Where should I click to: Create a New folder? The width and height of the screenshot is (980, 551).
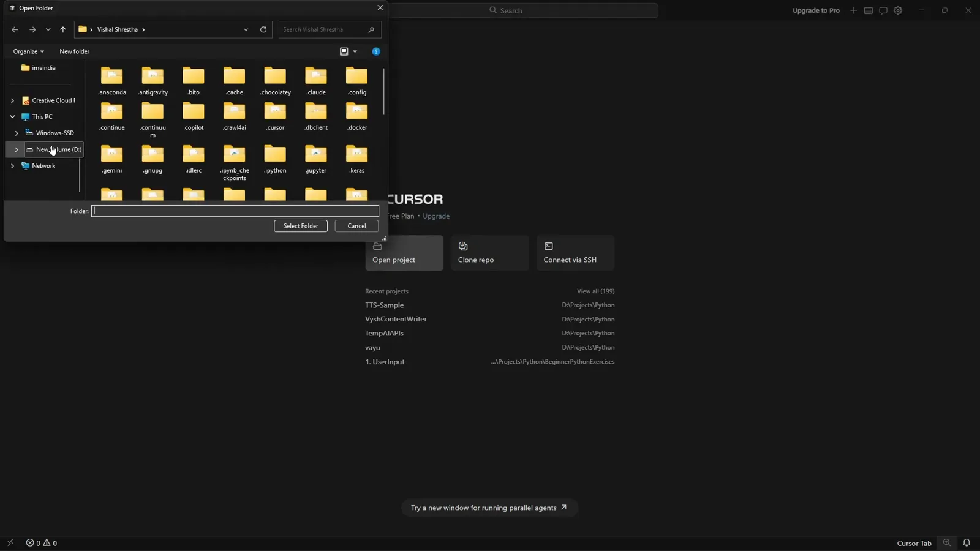click(74, 51)
